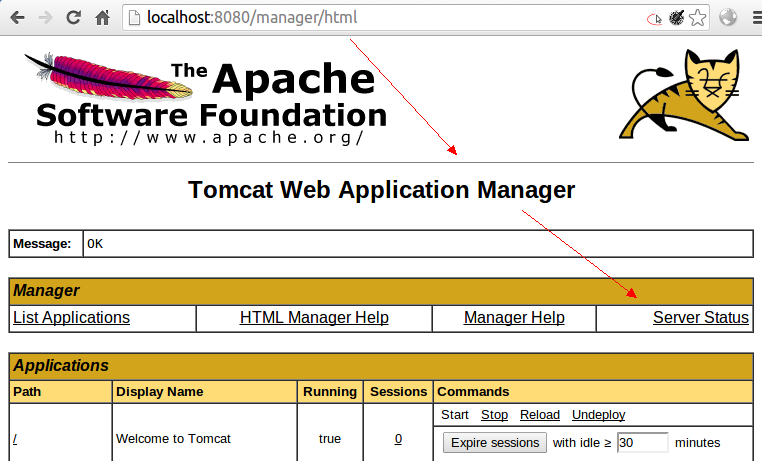
Task: Click the Tomcat cat logo image
Action: (684, 95)
